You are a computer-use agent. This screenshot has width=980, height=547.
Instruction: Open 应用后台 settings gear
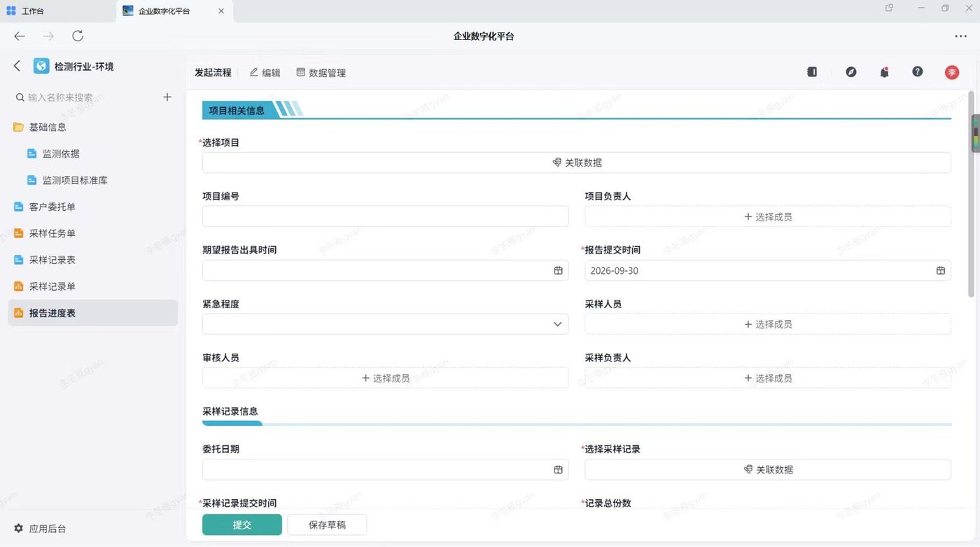pos(19,529)
